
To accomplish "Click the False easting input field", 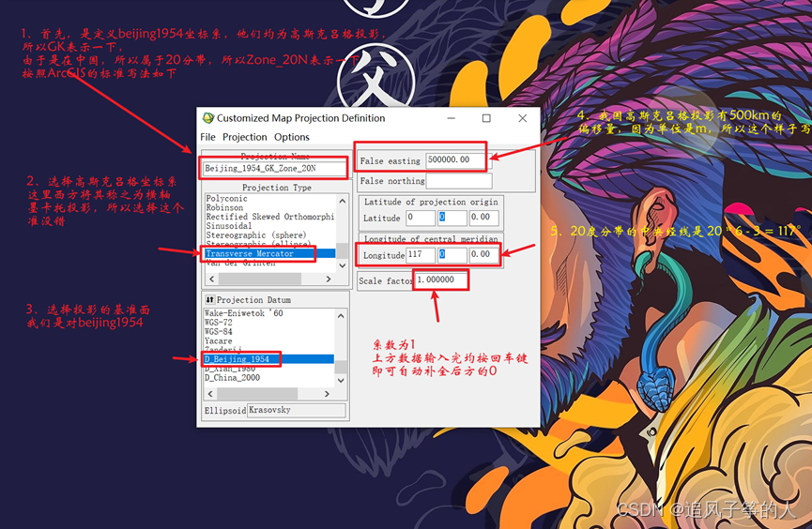I will [456, 160].
